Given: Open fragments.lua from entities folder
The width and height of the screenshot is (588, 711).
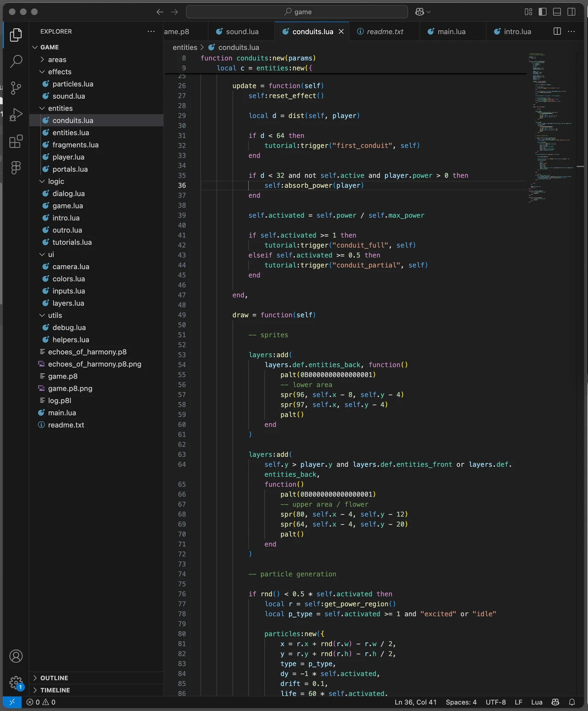Looking at the screenshot, I should click(x=96, y=145).
